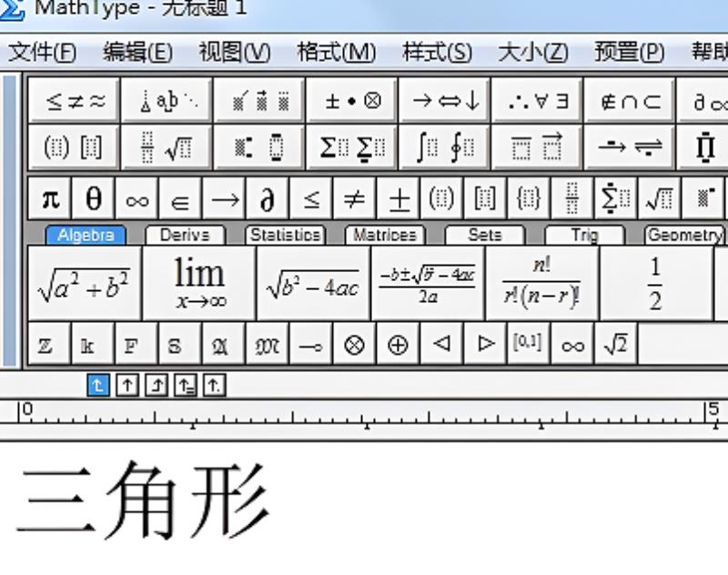The image size is (728, 575).
Task: Open the set theory symbols palette (∉∩⊂)
Action: point(629,100)
